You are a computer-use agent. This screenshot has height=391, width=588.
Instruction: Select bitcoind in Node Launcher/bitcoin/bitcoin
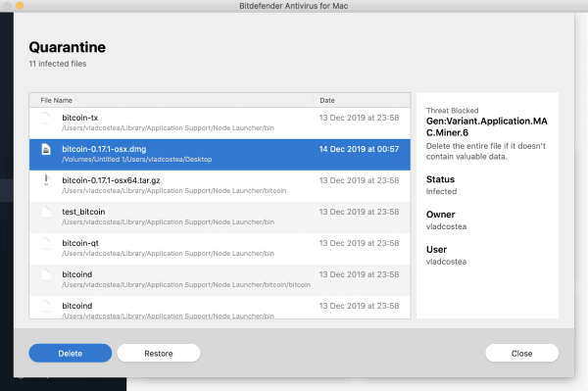pyautogui.click(x=220, y=280)
